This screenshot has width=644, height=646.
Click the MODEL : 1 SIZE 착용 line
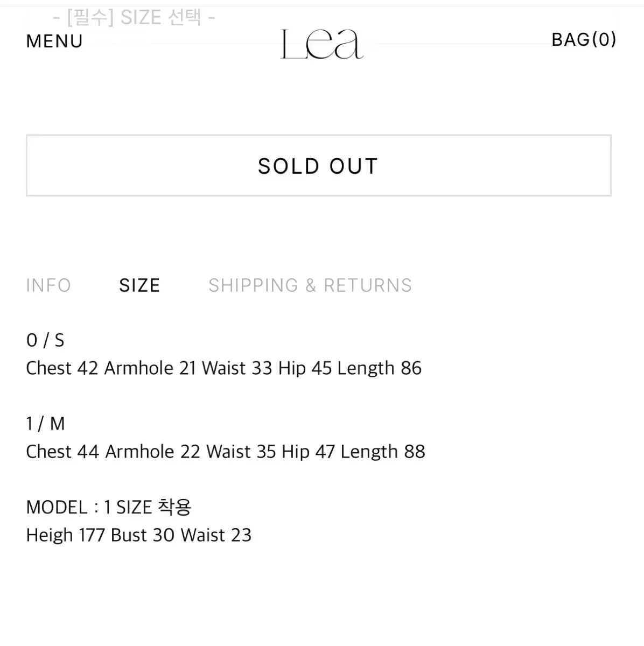(x=109, y=507)
